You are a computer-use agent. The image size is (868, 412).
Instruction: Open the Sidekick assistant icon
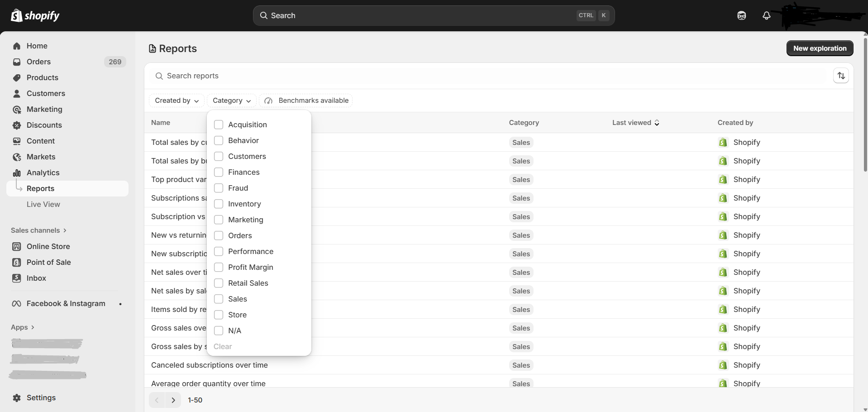(x=741, y=15)
